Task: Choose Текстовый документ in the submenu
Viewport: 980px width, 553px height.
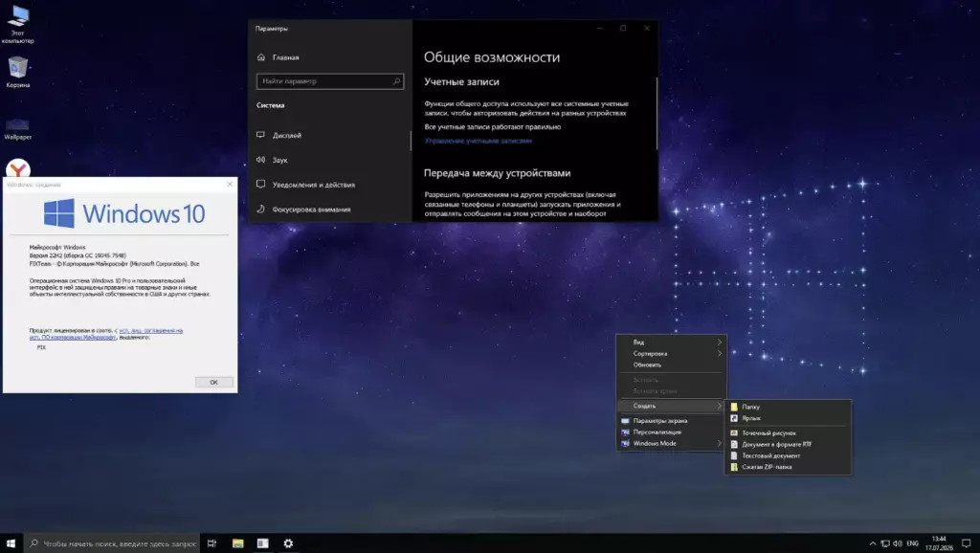Action: (789, 455)
